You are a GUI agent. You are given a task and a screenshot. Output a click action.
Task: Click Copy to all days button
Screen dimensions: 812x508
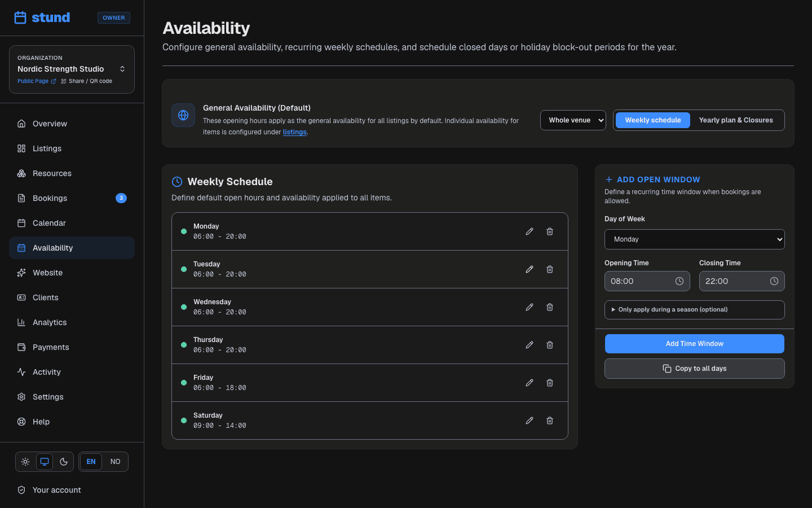695,369
